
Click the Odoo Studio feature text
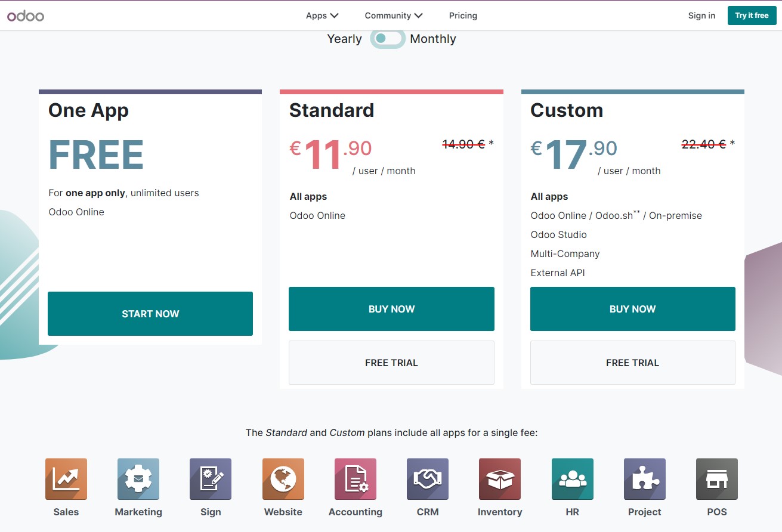pos(559,234)
